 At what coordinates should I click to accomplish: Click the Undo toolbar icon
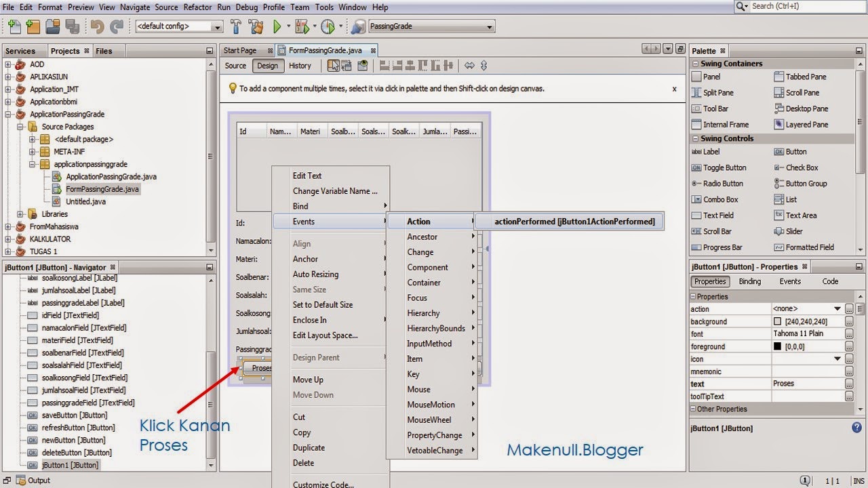click(98, 26)
